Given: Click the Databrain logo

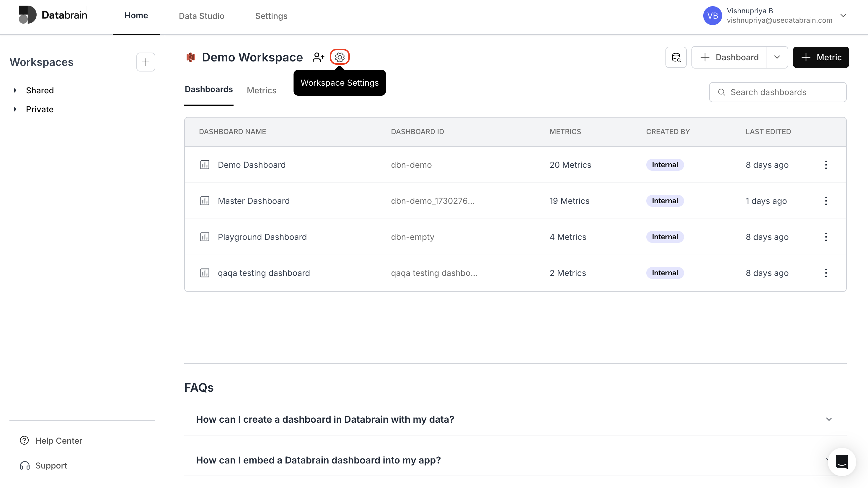Looking at the screenshot, I should click(x=53, y=15).
